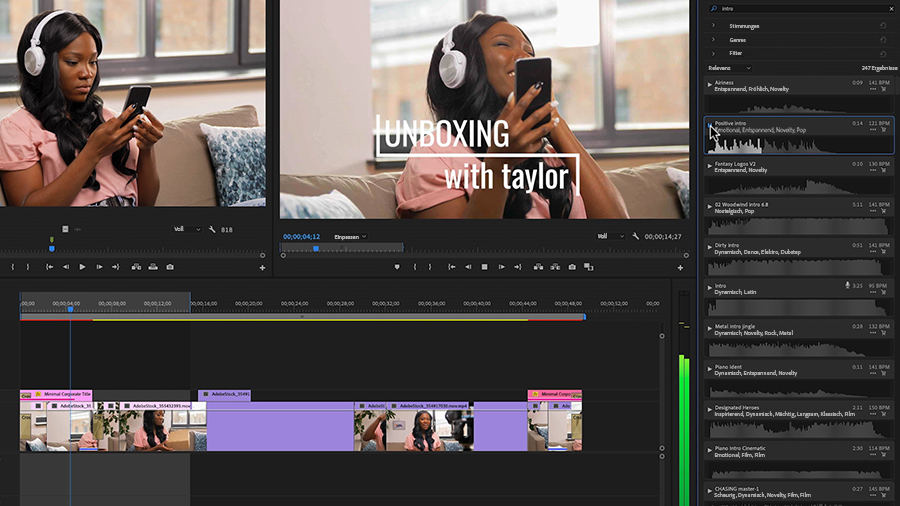Open more options for Piano Ident
Viewport: 900px width, 506px height.
click(872, 373)
